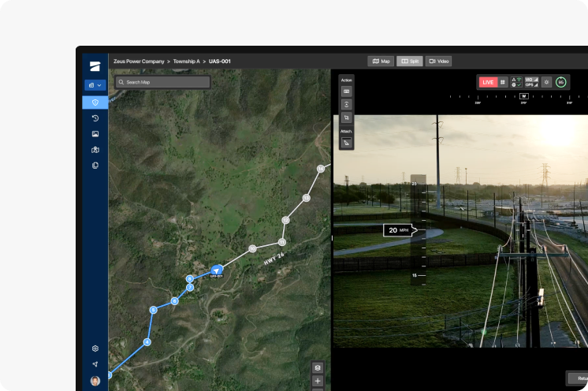Select waypoint 11 on the map

[282, 242]
